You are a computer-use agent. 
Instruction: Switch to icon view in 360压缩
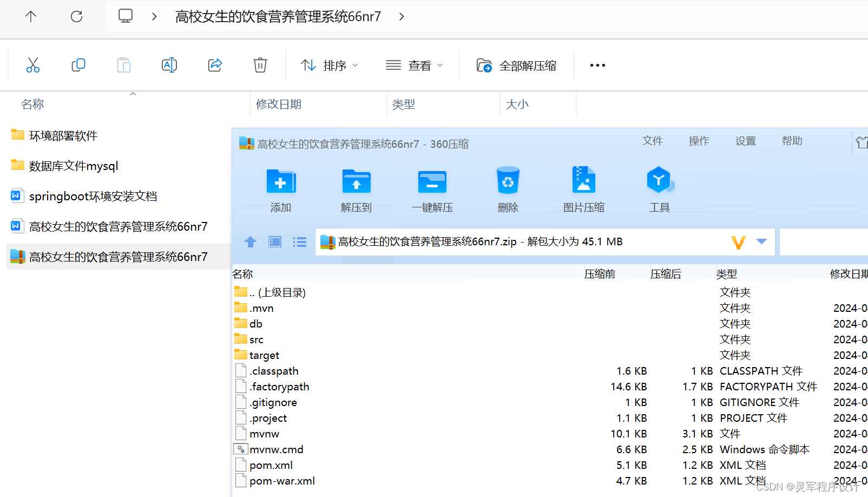(275, 241)
